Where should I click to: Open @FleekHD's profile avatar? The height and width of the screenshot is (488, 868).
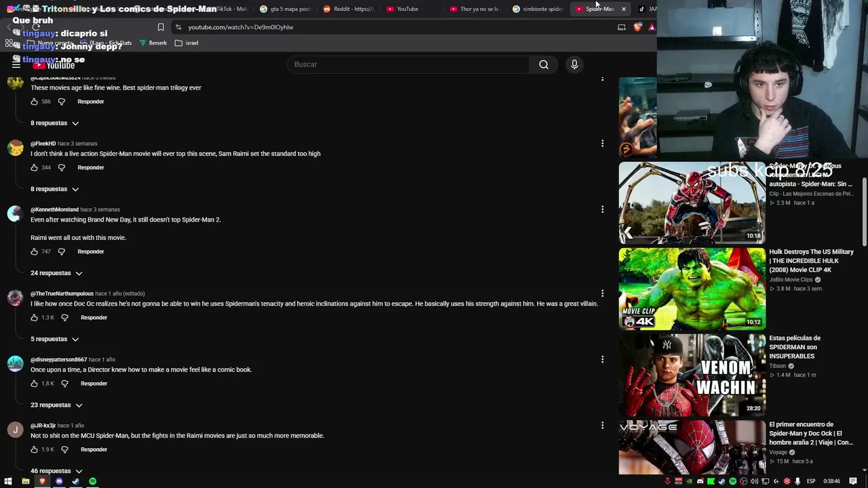(x=15, y=148)
